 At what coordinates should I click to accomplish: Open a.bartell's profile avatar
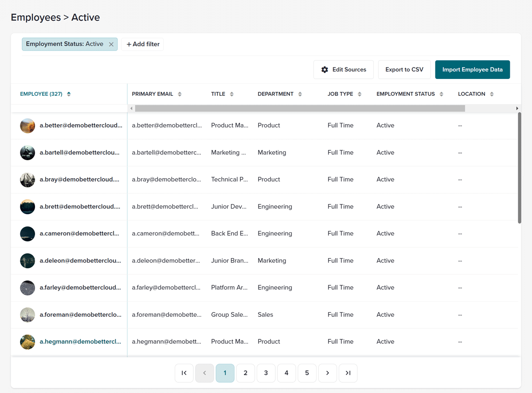tap(27, 153)
